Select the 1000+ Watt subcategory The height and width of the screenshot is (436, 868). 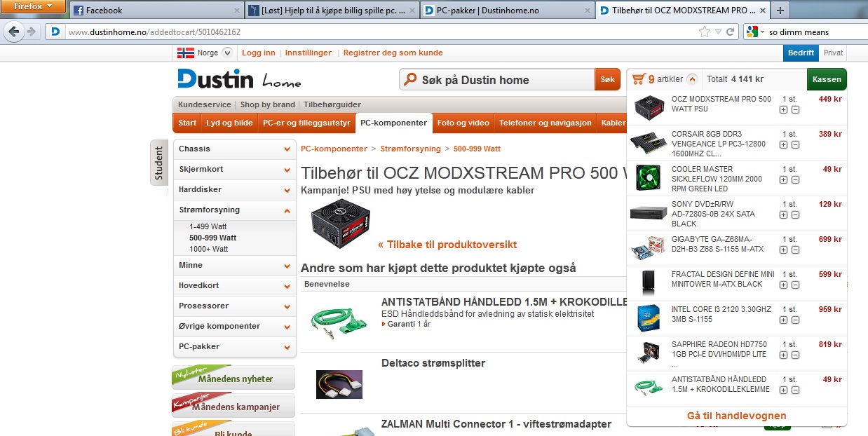[x=208, y=249]
